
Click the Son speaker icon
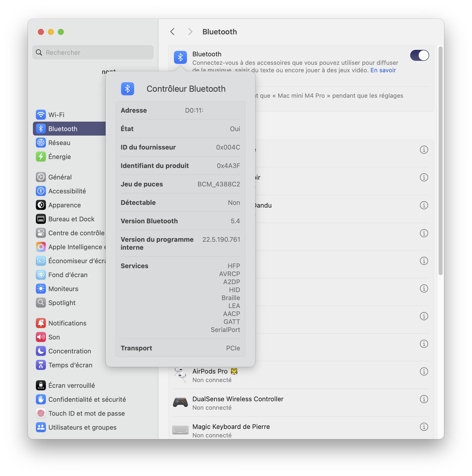click(x=41, y=337)
